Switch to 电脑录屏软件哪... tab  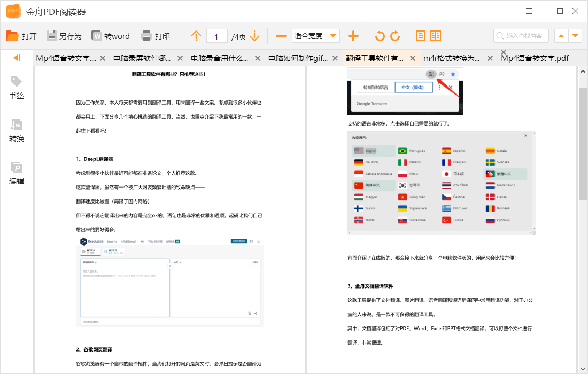click(x=142, y=58)
